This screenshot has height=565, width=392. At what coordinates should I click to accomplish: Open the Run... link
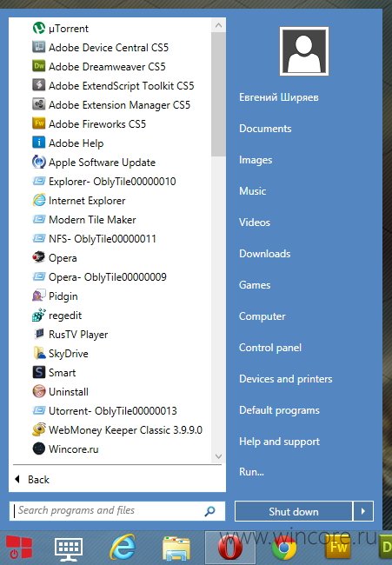coord(251,472)
